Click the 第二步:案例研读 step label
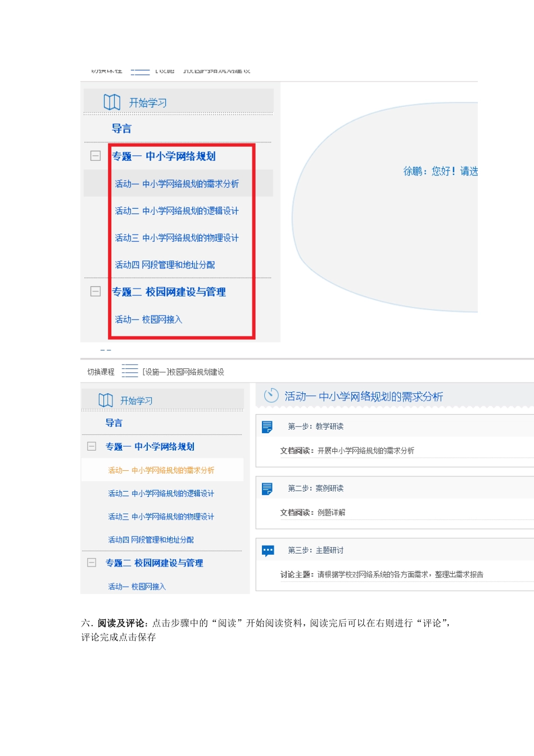This screenshot has width=534, height=756. 316,488
